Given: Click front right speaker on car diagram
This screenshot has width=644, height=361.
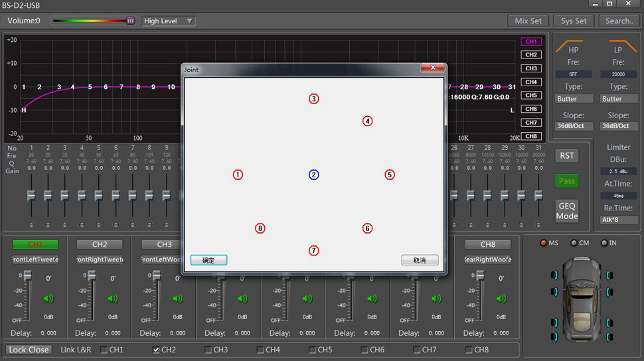Looking at the screenshot, I should pyautogui.click(x=609, y=275).
